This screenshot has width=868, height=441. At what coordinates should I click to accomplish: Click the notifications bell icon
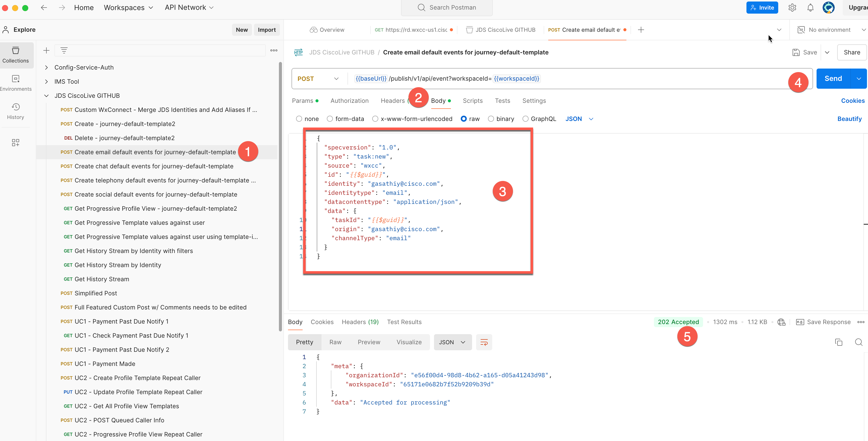811,7
